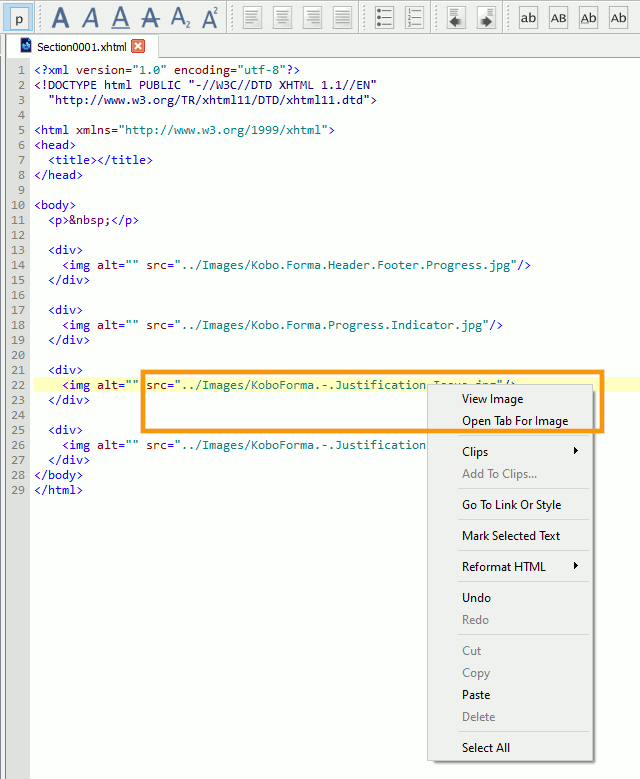Close the Section0001.xhtml tab
This screenshot has height=779, width=640.
(138, 46)
